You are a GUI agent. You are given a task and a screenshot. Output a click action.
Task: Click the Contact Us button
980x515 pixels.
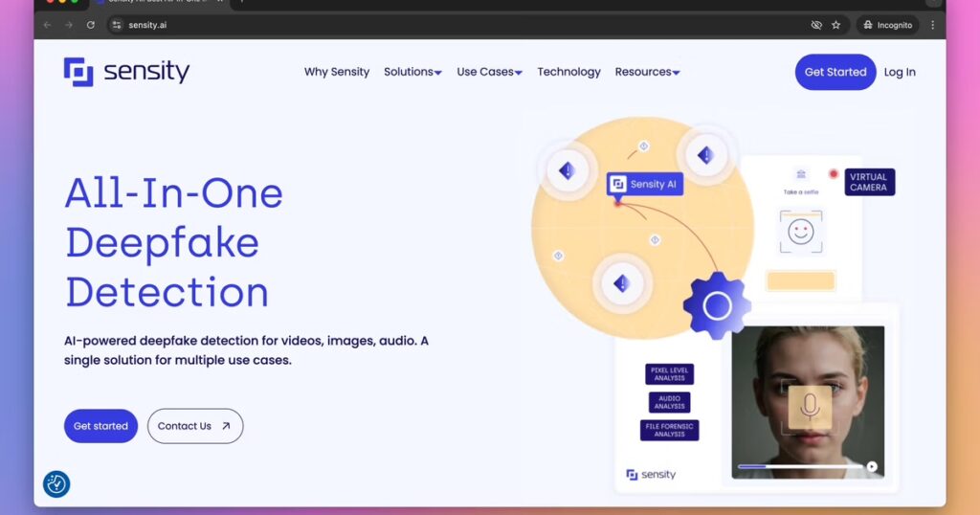click(x=195, y=426)
